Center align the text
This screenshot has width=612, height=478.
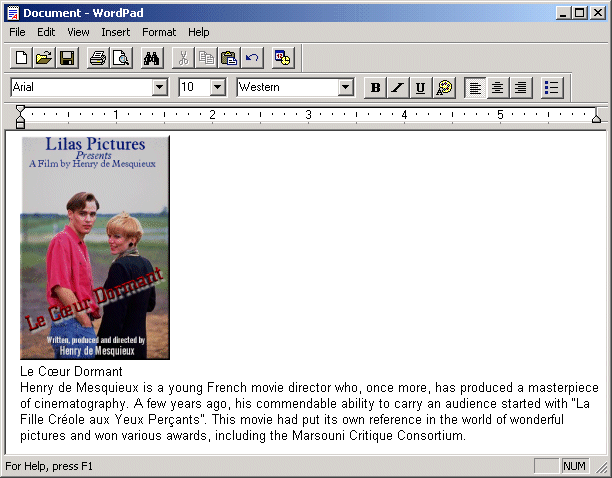click(498, 87)
